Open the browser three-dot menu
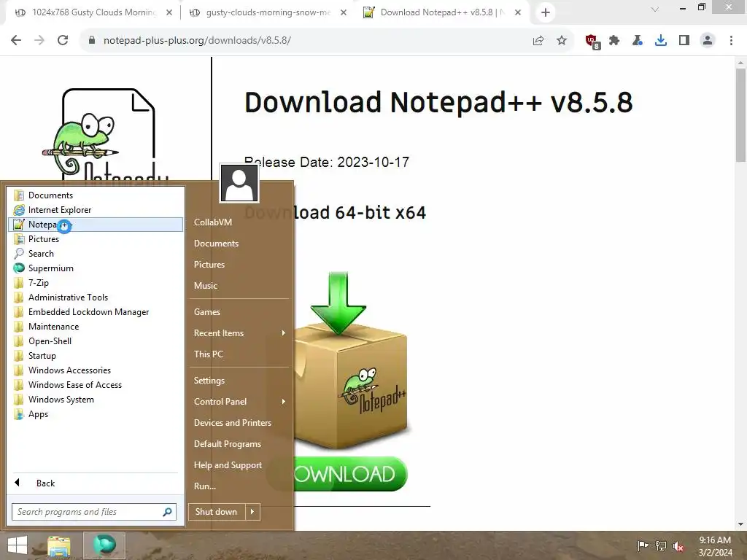The image size is (747, 560). [x=731, y=41]
